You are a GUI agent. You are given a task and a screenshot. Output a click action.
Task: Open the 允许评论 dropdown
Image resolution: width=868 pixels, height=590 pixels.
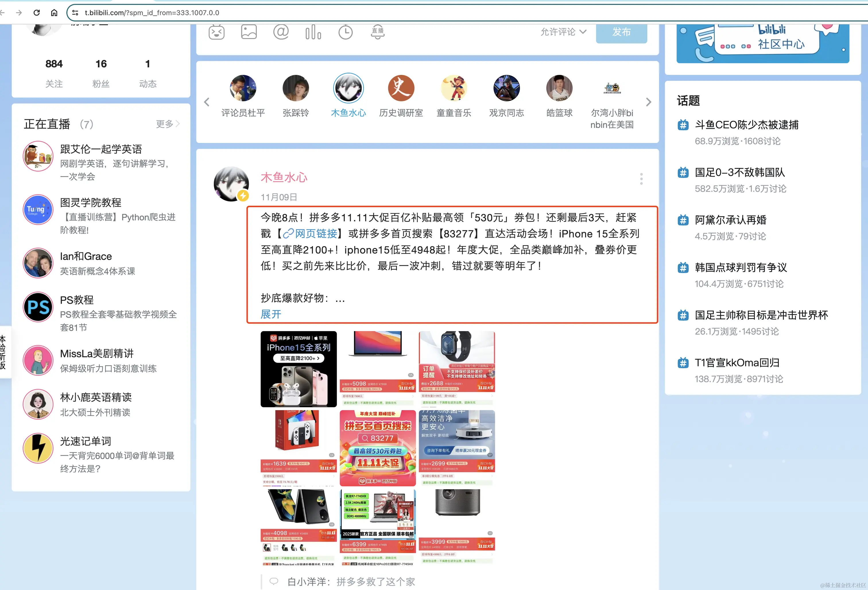coord(563,32)
